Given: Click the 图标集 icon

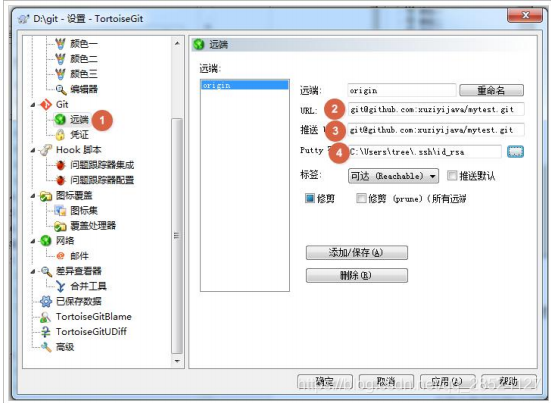Looking at the screenshot, I should click(60, 210).
